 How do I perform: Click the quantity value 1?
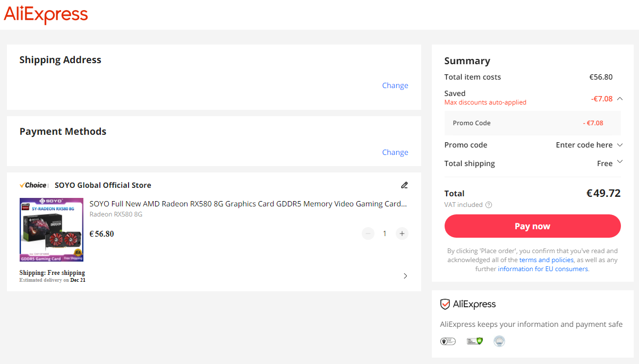tap(385, 233)
